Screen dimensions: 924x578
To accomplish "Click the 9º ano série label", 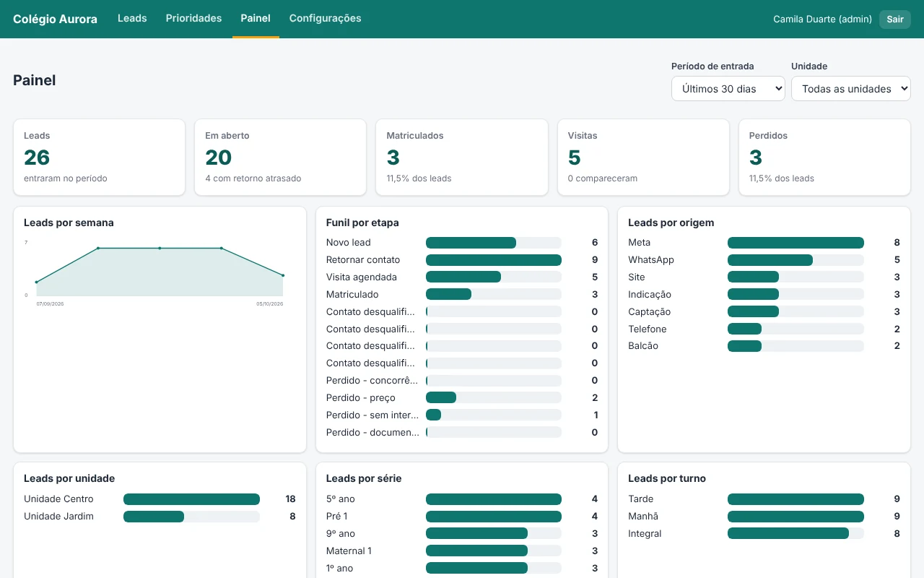I will 341,534.
